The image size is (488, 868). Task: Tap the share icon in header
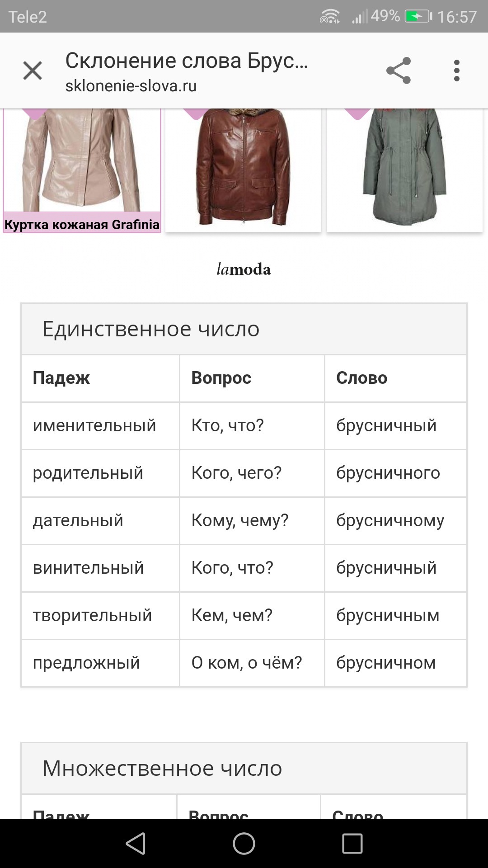tap(399, 71)
